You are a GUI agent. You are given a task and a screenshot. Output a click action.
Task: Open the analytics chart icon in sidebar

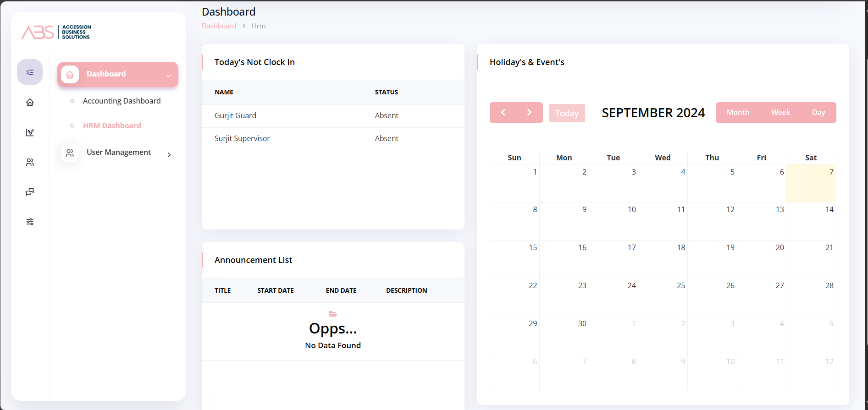30,132
